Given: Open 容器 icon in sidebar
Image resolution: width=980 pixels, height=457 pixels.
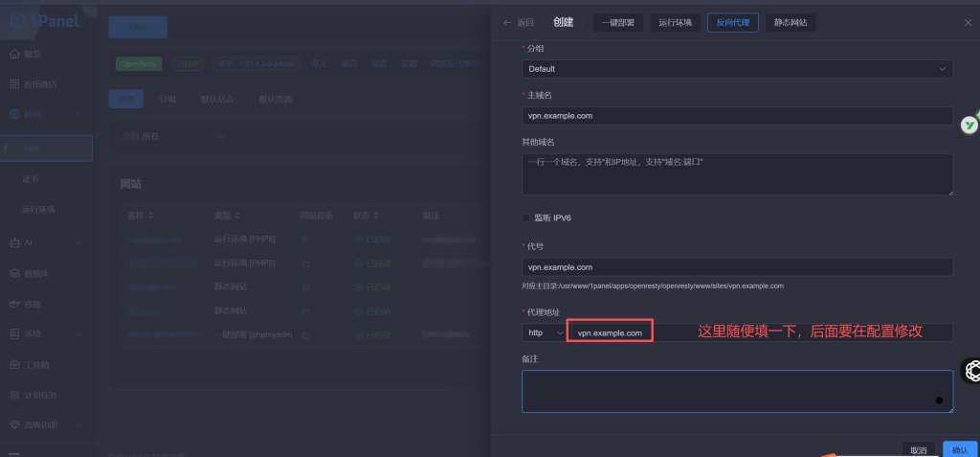Looking at the screenshot, I should (14, 304).
